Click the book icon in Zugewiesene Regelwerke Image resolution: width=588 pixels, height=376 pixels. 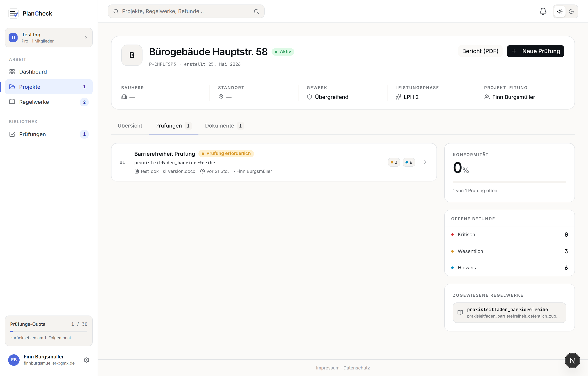pos(460,313)
